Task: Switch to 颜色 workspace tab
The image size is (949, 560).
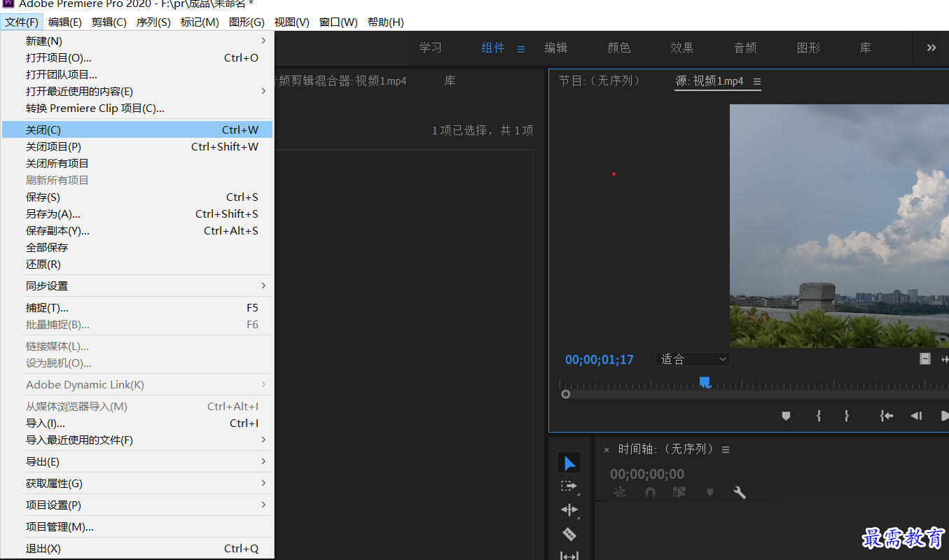Action: [x=619, y=48]
